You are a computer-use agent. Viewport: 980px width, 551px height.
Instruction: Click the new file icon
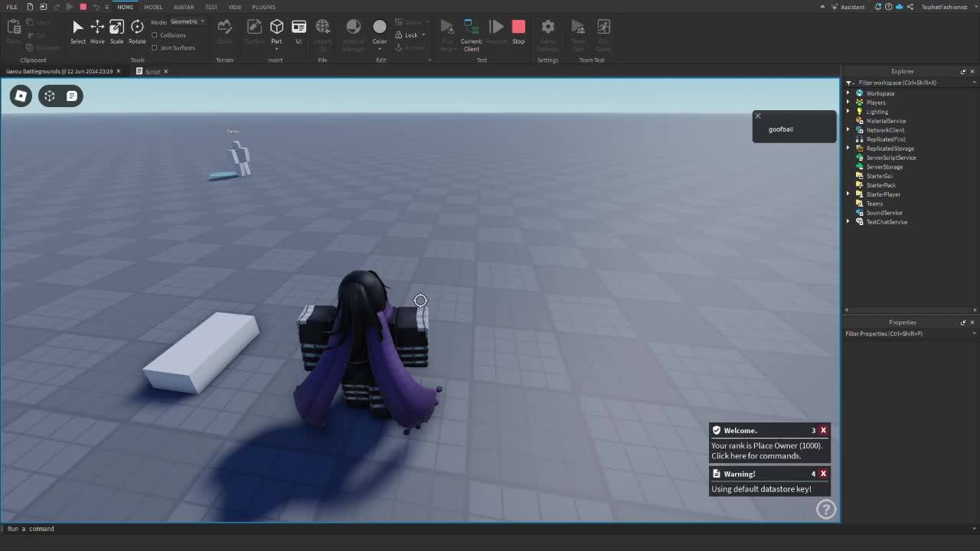29,7
